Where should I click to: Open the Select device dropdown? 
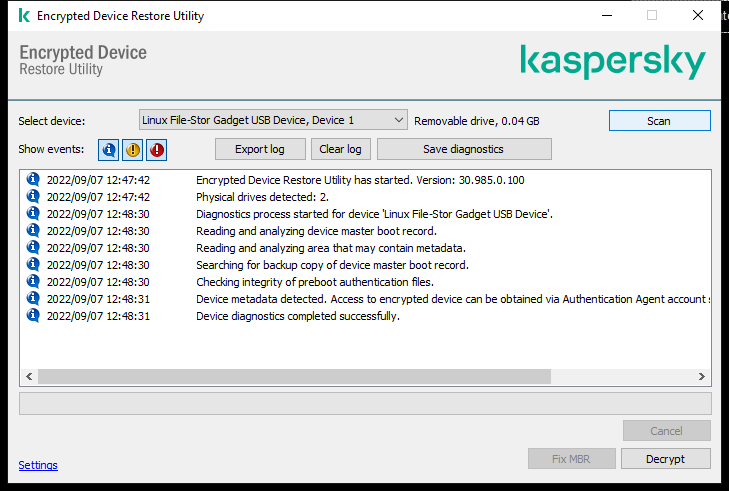tap(272, 120)
